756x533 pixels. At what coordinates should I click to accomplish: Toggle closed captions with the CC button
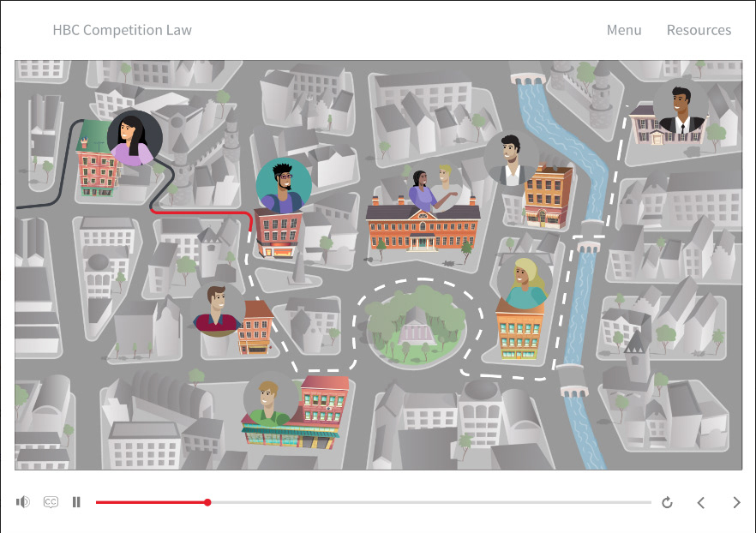[x=51, y=502]
